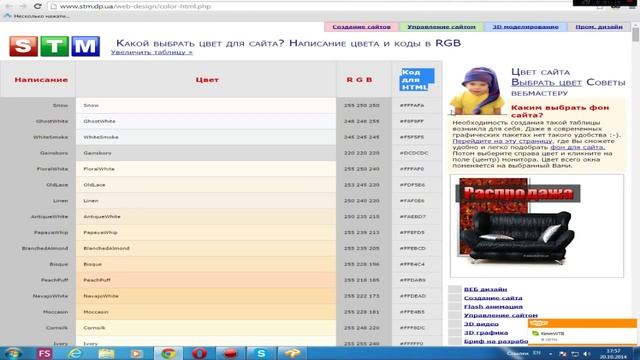Click 'Перейдите на эту страницу' link
The image size is (640, 360).
[502, 141]
